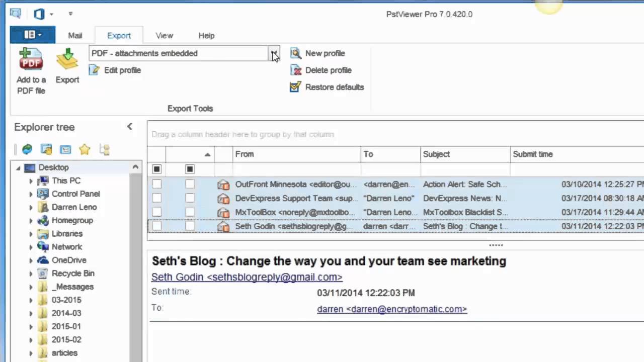Image resolution: width=644 pixels, height=362 pixels.
Task: Click the Darren Leno user icon
Action: pyautogui.click(x=43, y=207)
